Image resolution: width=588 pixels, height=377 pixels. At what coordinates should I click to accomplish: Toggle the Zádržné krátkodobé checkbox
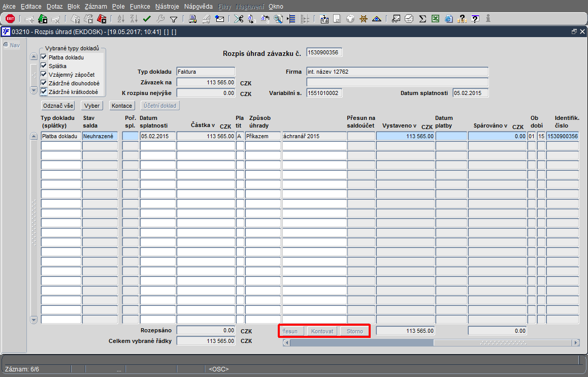[44, 91]
